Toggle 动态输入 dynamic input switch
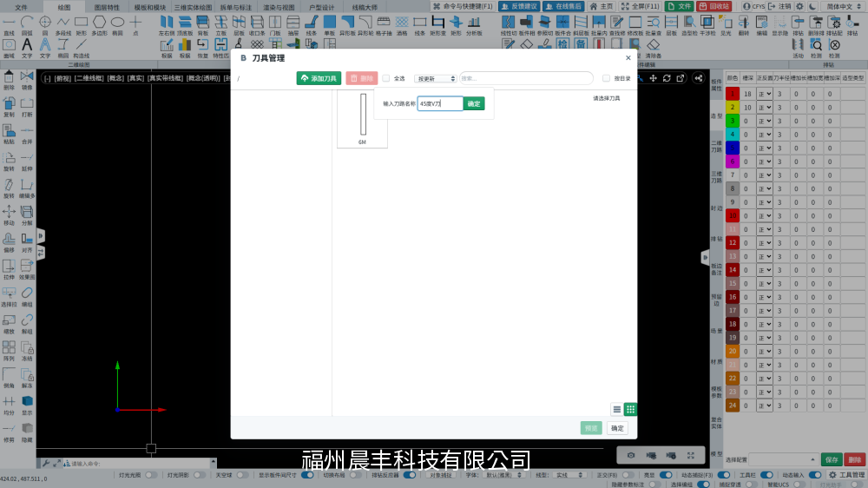 815,475
